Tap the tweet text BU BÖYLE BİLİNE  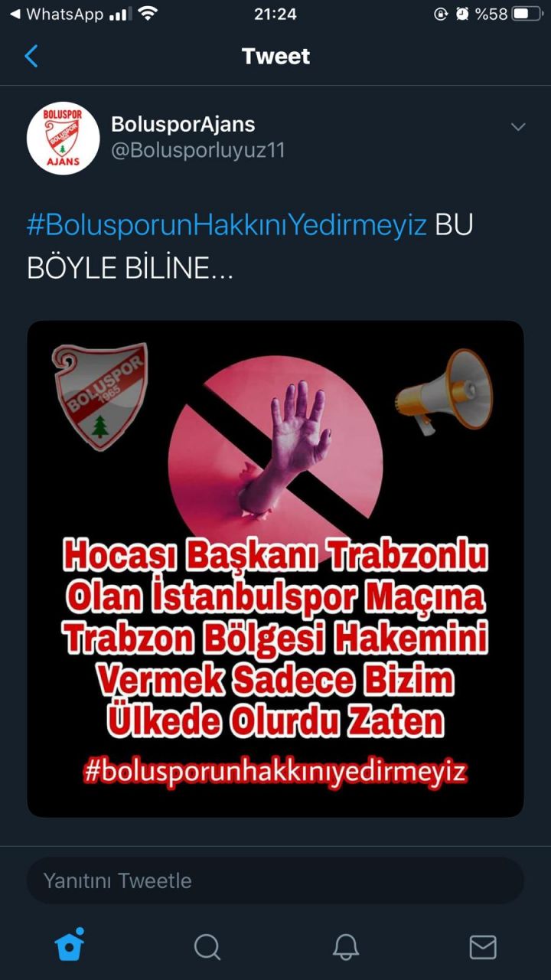click(x=250, y=247)
